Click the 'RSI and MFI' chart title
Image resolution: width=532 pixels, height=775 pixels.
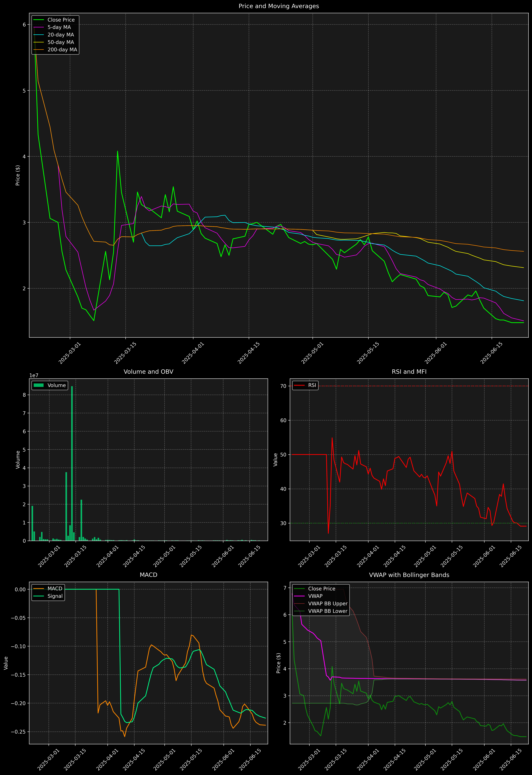pyautogui.click(x=409, y=372)
